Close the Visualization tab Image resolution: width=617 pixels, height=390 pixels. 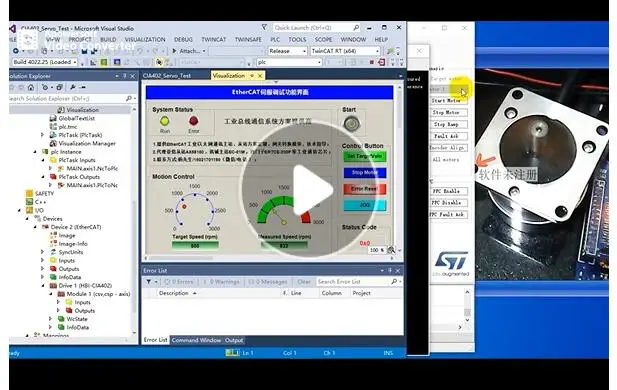coord(260,76)
